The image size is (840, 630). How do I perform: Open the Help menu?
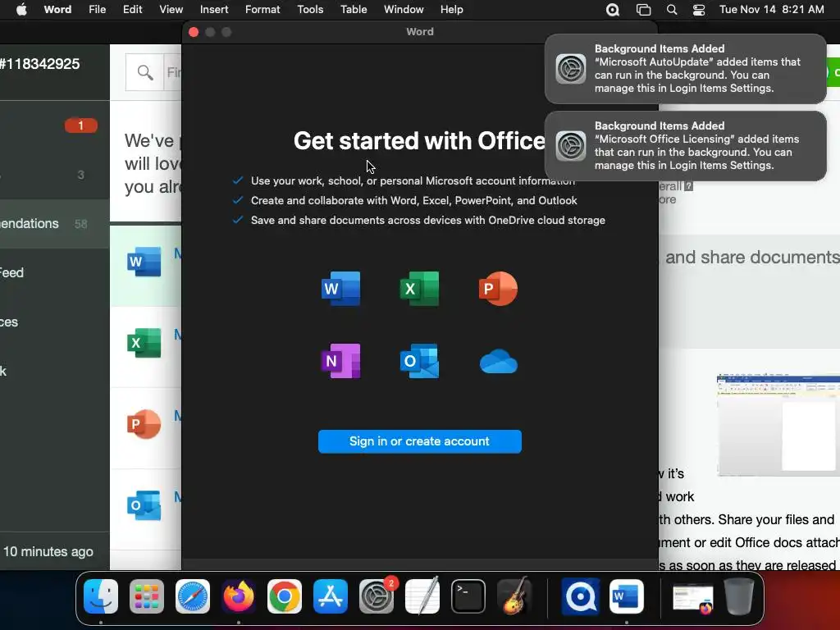tap(452, 10)
